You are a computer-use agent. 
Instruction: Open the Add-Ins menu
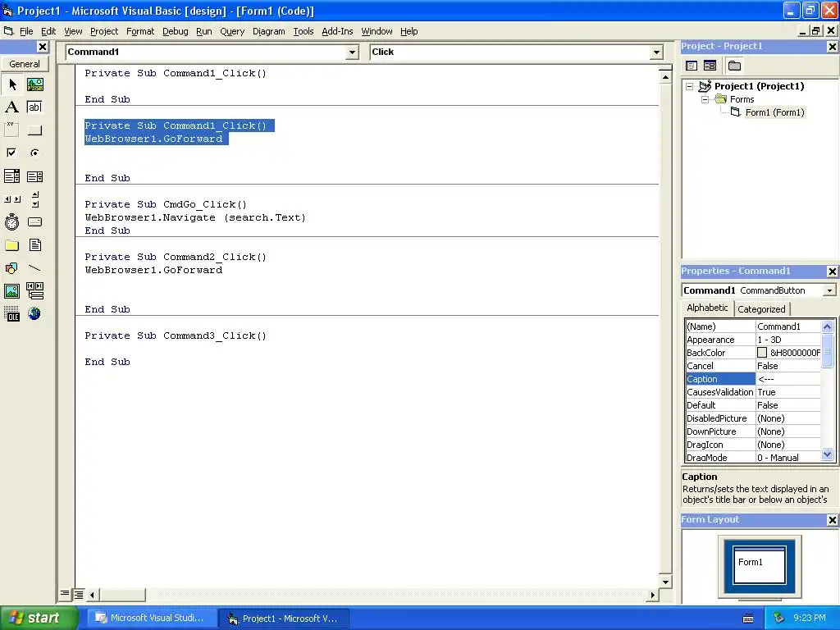tap(337, 32)
